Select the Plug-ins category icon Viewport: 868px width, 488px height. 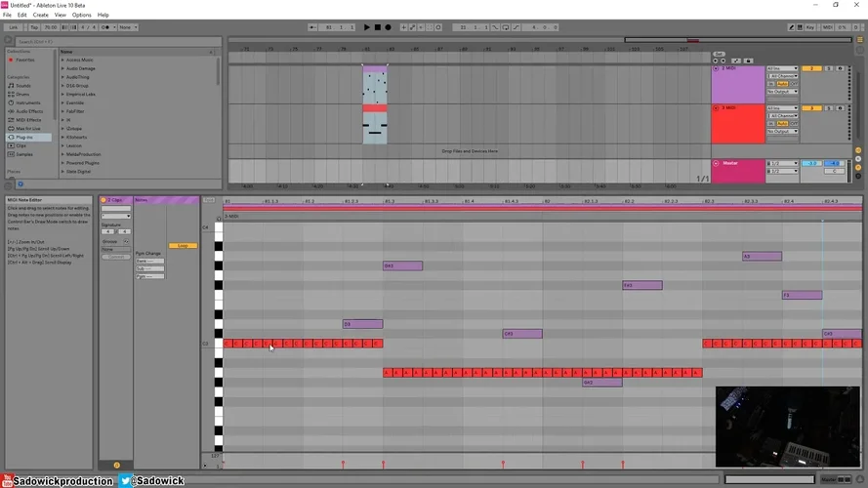11,138
